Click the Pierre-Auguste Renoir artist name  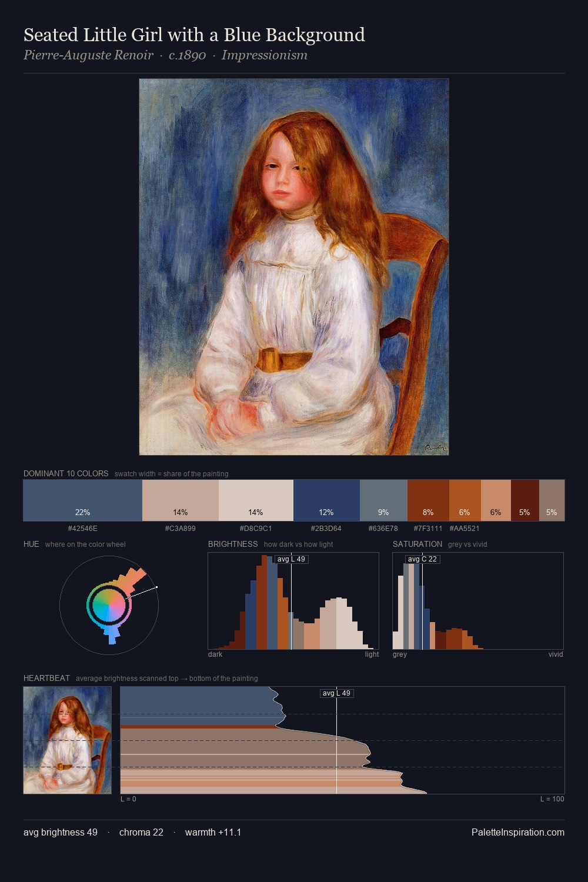pos(88,55)
